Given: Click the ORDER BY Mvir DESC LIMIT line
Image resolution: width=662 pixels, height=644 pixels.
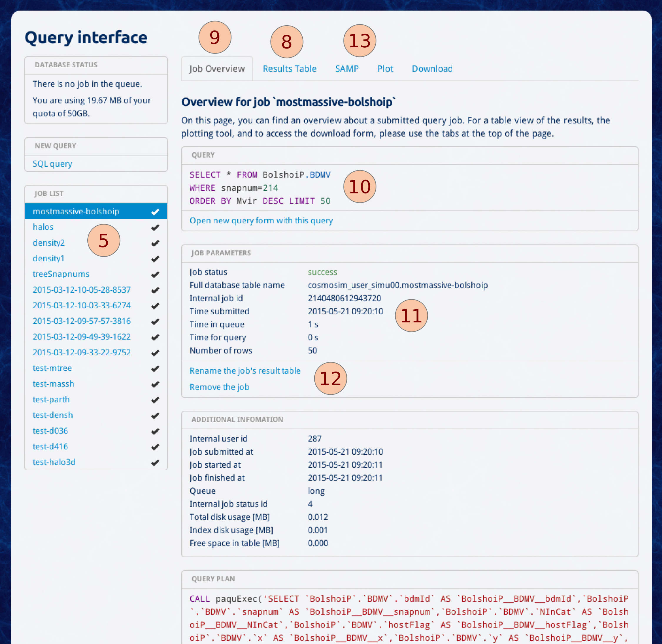Looking at the screenshot, I should click(260, 201).
